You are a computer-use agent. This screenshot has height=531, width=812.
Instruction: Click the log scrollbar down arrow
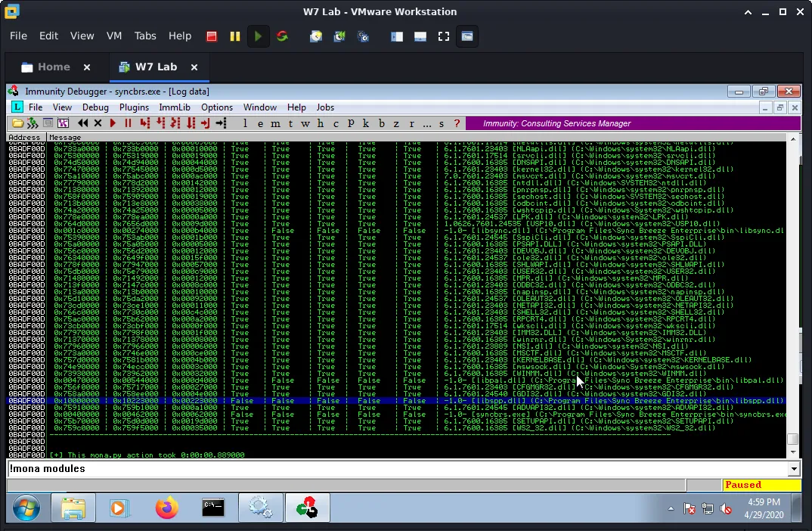pos(793,452)
